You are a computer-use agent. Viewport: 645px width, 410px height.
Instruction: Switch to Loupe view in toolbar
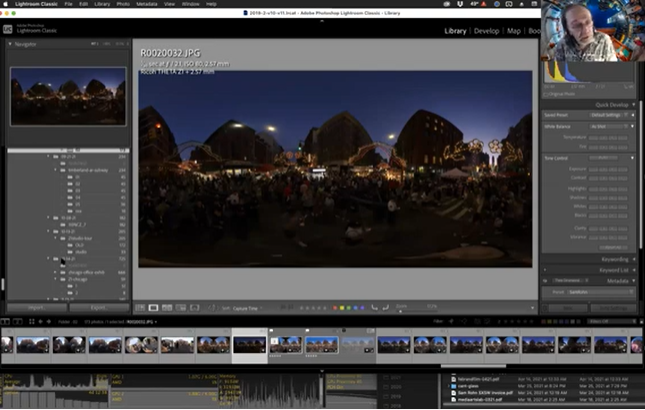pos(153,308)
